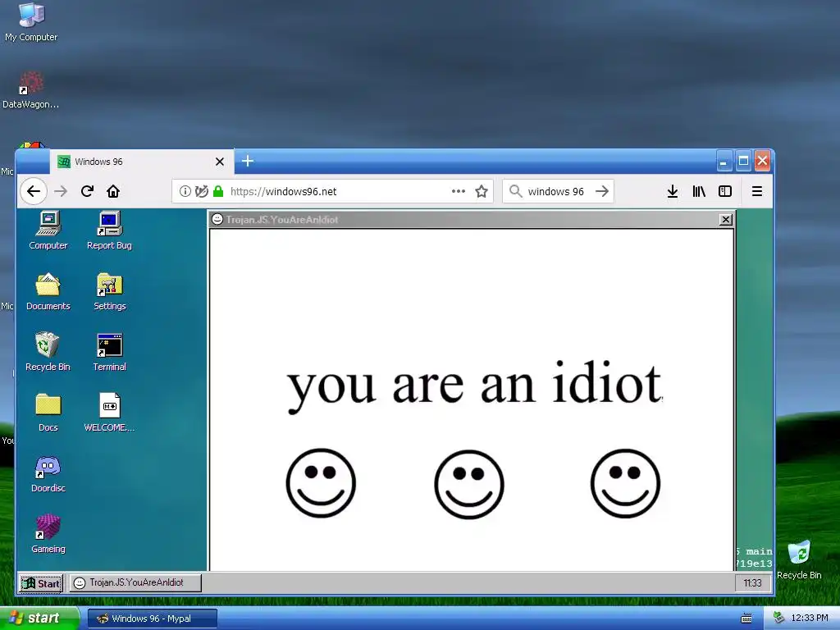This screenshot has width=840, height=630.
Task: Select the Windows 96 browser tab
Action: (142, 162)
